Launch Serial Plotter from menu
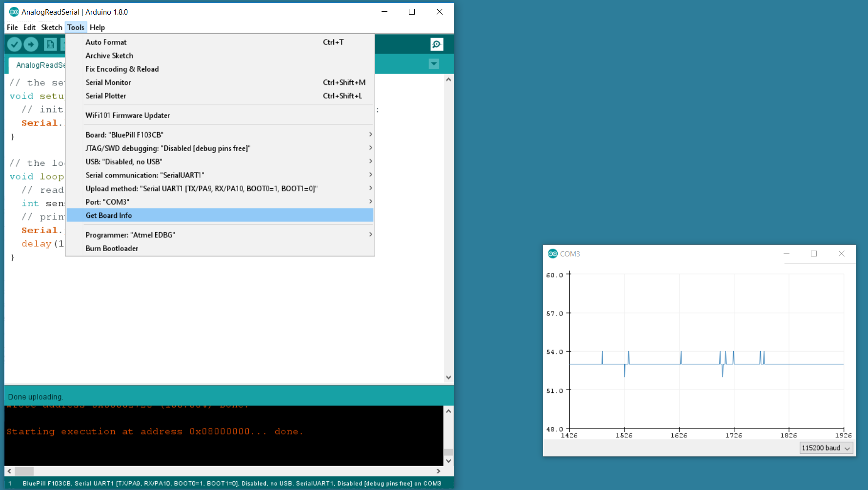 pyautogui.click(x=220, y=96)
